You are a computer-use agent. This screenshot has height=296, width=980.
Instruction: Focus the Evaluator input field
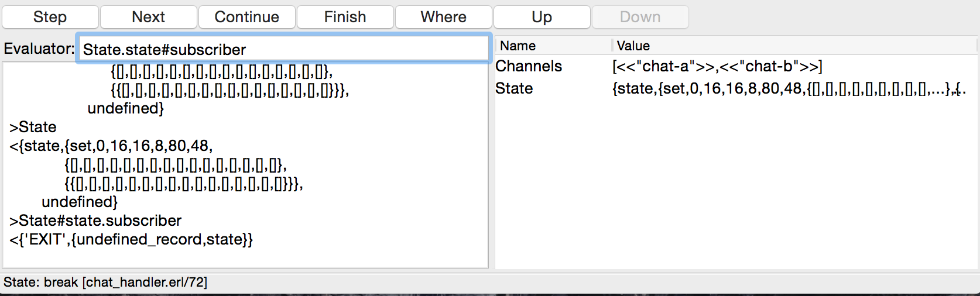click(x=283, y=49)
